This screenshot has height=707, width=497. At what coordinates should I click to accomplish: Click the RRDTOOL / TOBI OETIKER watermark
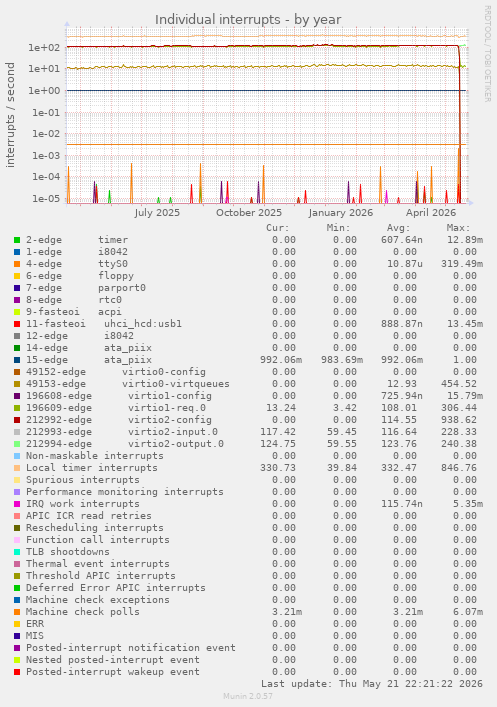pyautogui.click(x=488, y=53)
